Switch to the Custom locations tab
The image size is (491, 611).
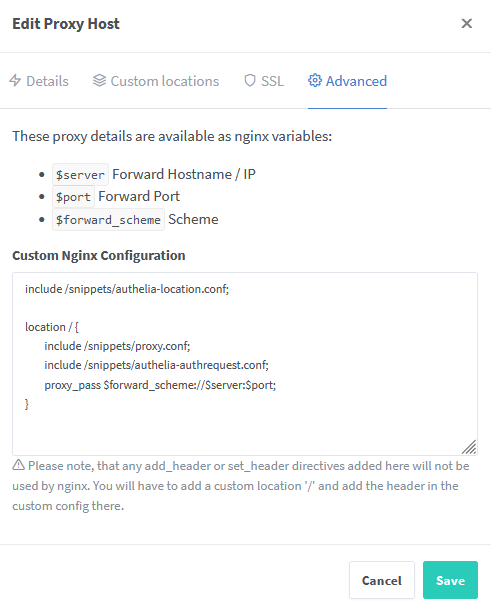[156, 81]
